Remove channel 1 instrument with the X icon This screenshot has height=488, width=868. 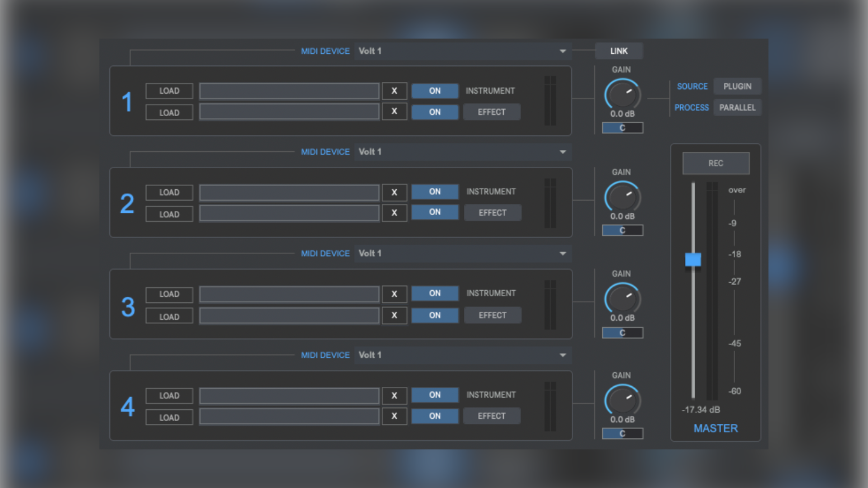click(394, 91)
